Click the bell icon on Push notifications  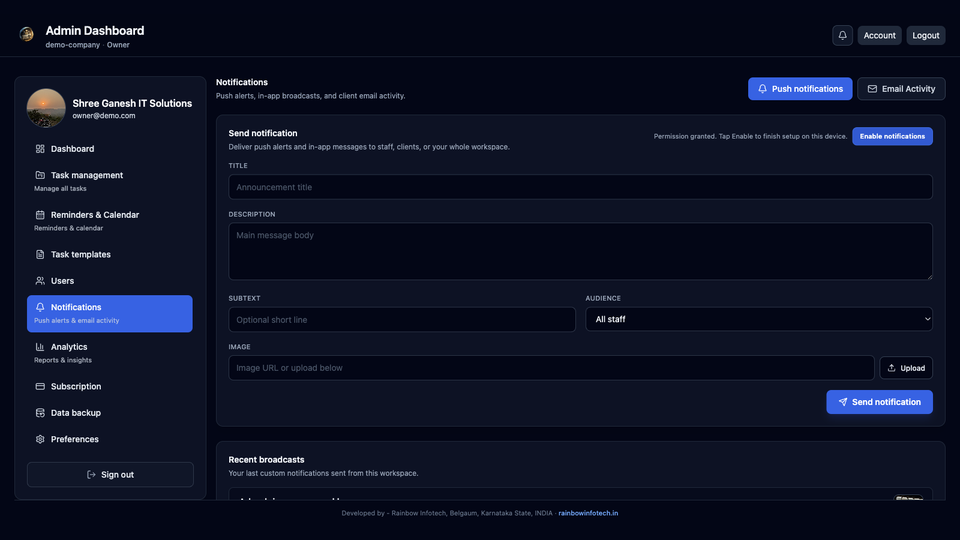762,89
